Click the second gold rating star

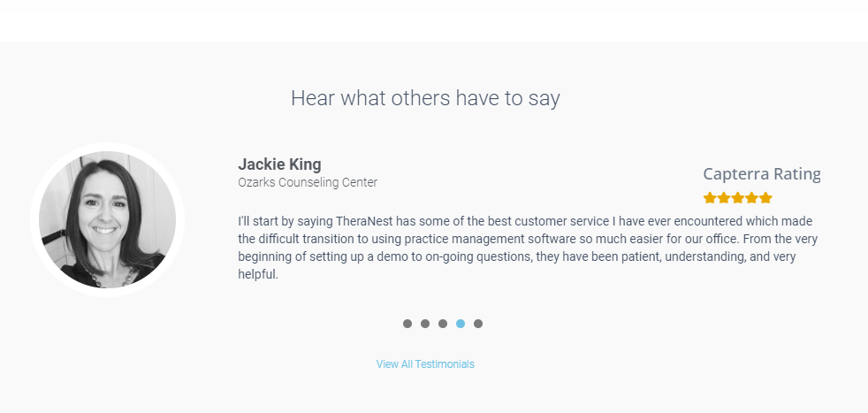[724, 197]
